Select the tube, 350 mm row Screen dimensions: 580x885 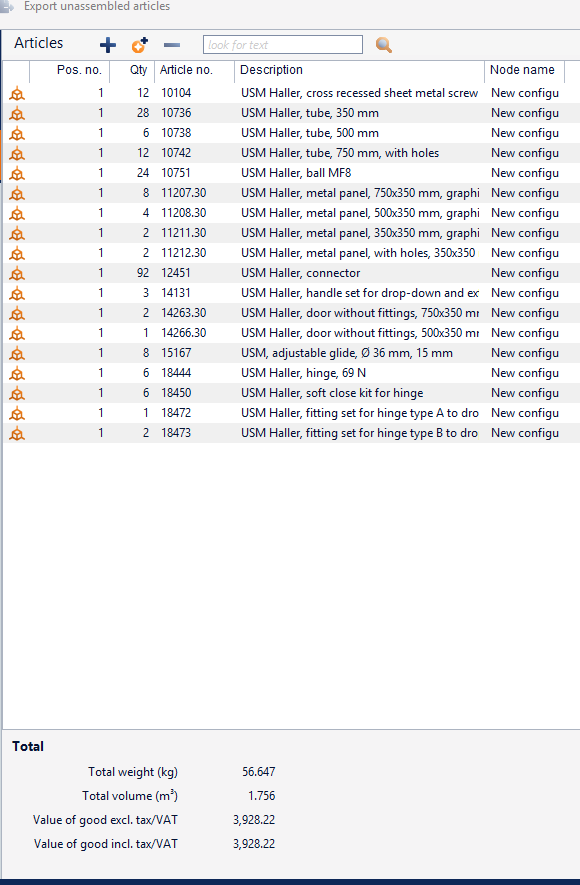coord(291,113)
